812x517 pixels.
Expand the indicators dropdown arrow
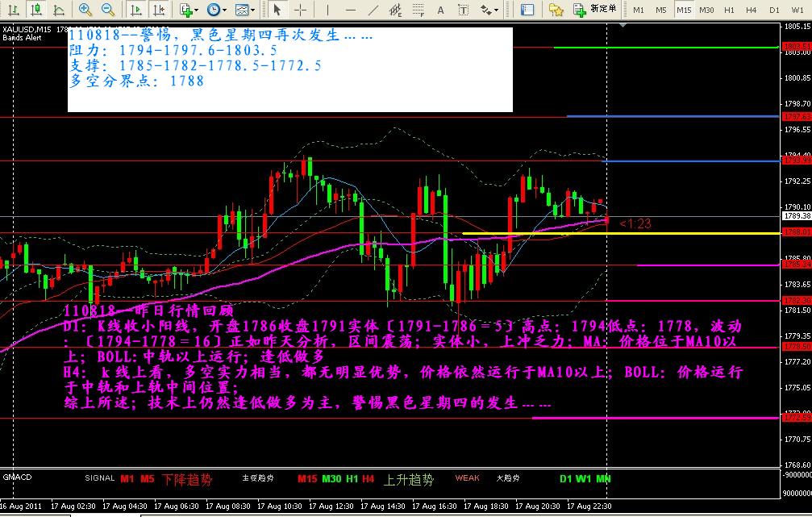(197, 10)
